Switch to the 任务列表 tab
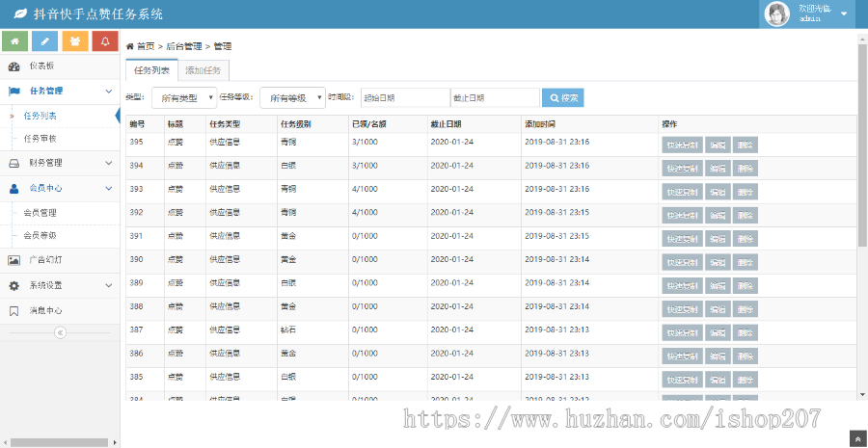Viewport: 868px width, 448px height. click(x=151, y=70)
